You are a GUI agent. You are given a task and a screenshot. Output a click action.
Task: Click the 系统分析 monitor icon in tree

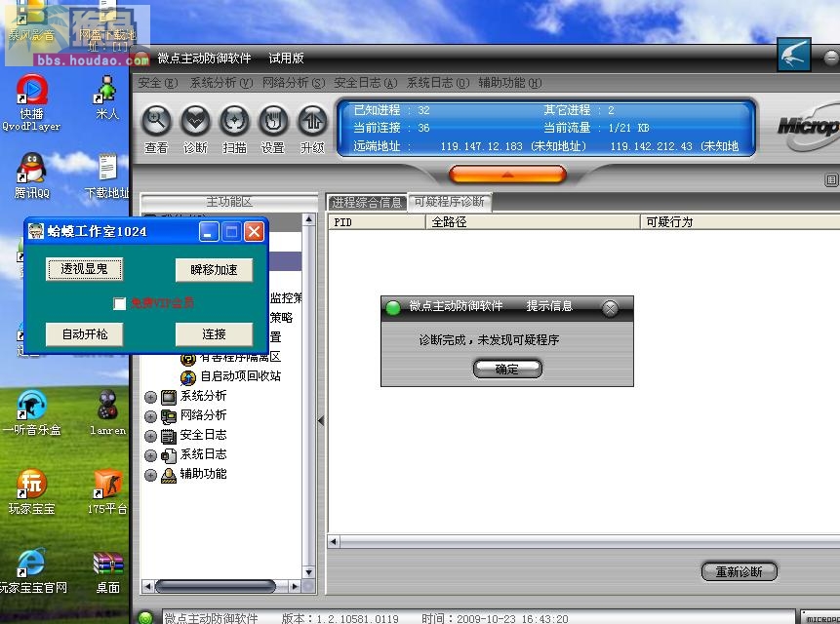(x=169, y=397)
